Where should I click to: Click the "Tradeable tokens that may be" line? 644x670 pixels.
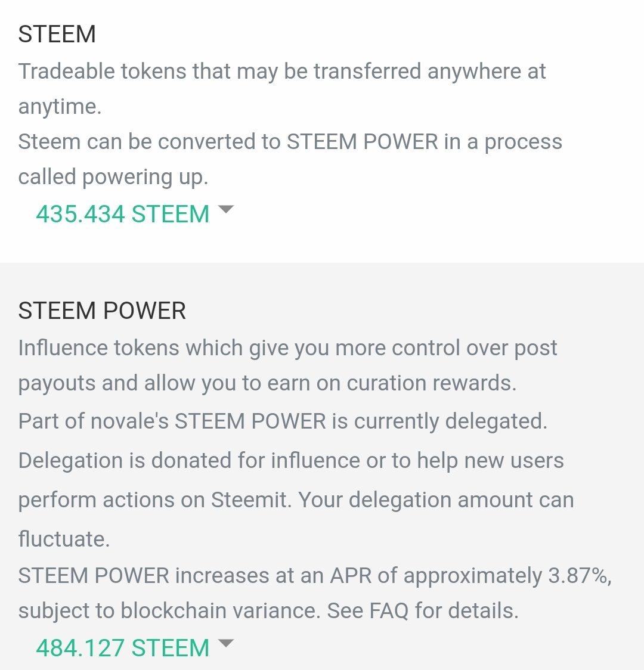pyautogui.click(x=281, y=72)
